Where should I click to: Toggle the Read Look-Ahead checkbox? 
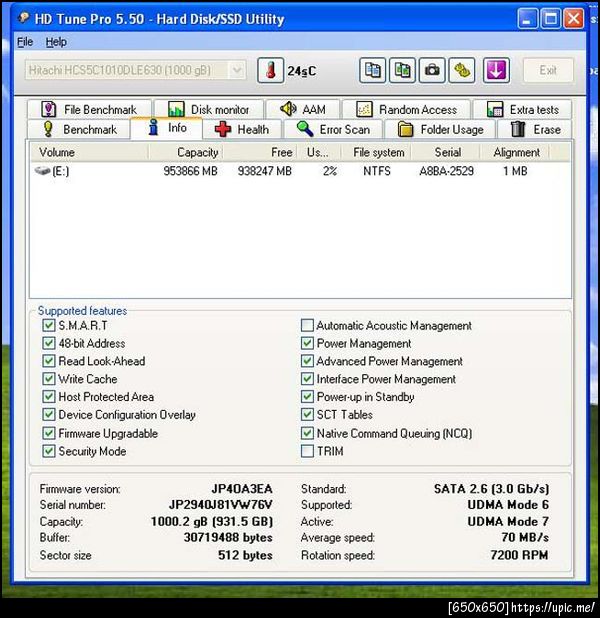[48, 361]
